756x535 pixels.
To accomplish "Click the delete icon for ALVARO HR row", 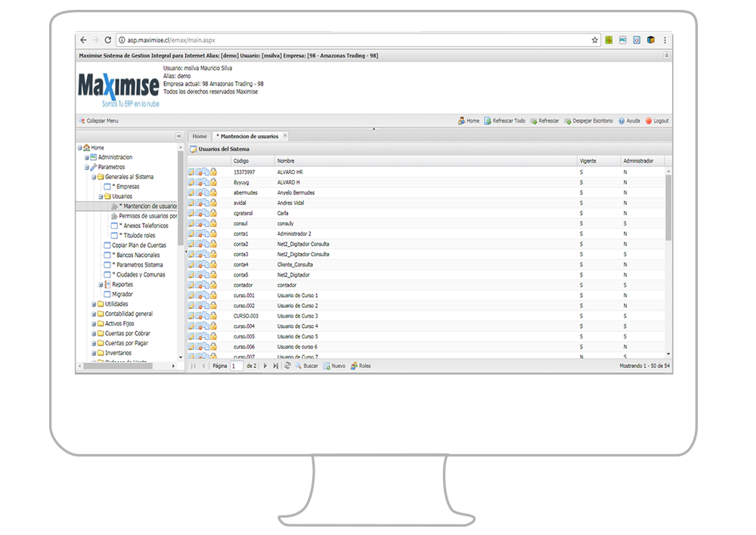I will (x=200, y=171).
